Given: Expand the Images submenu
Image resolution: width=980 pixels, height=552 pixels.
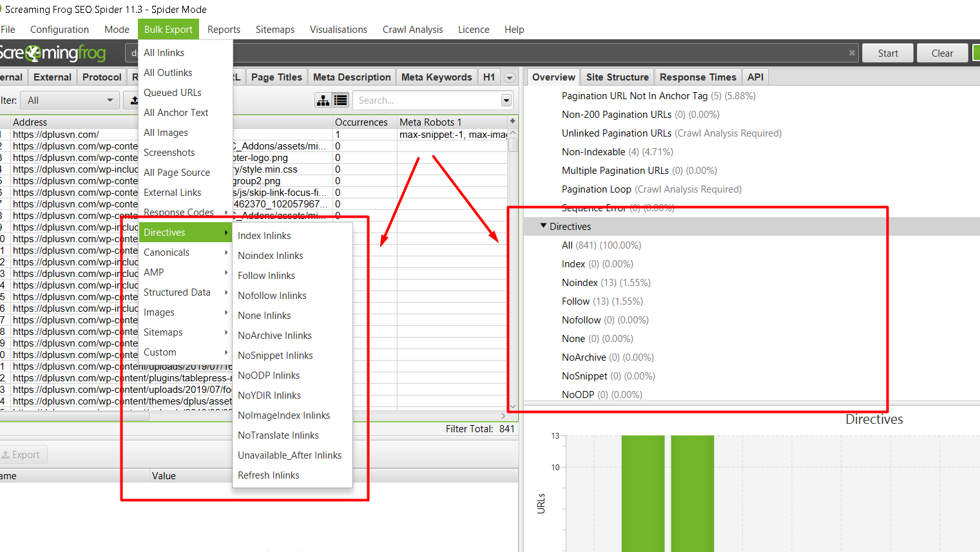Looking at the screenshot, I should tap(186, 312).
